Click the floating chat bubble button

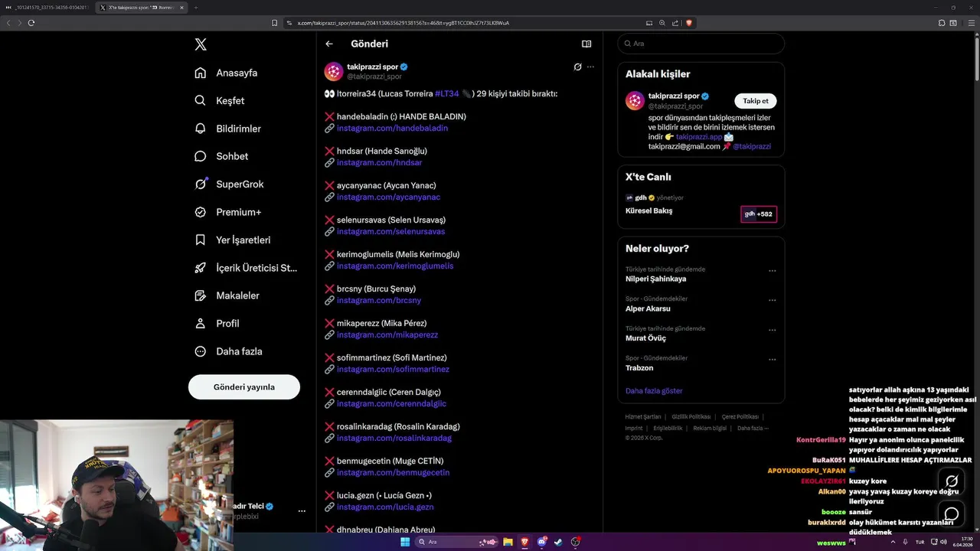coord(952,514)
